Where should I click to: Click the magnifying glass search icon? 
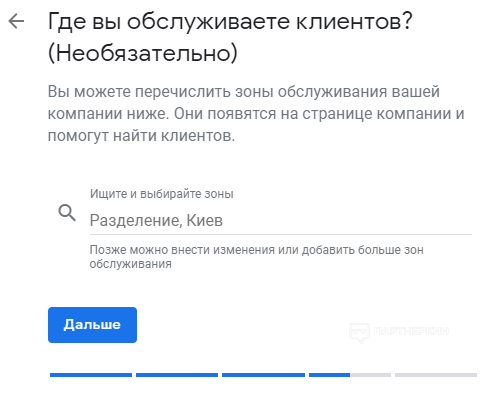(x=67, y=213)
